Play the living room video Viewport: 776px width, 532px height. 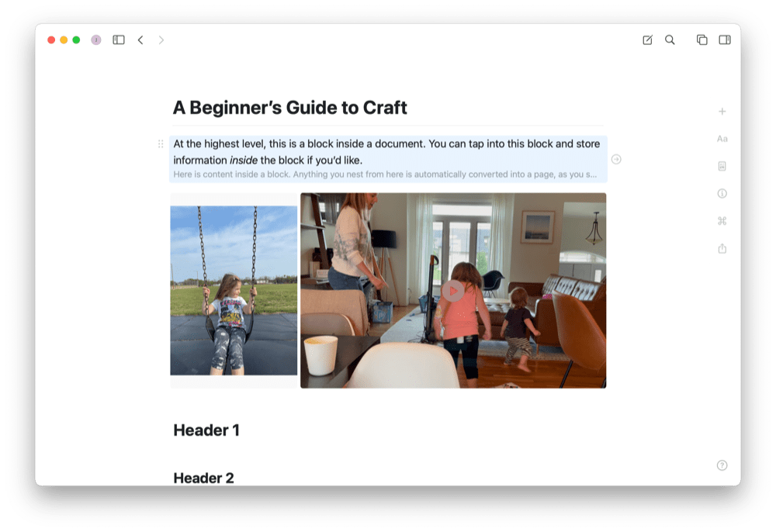tap(453, 291)
